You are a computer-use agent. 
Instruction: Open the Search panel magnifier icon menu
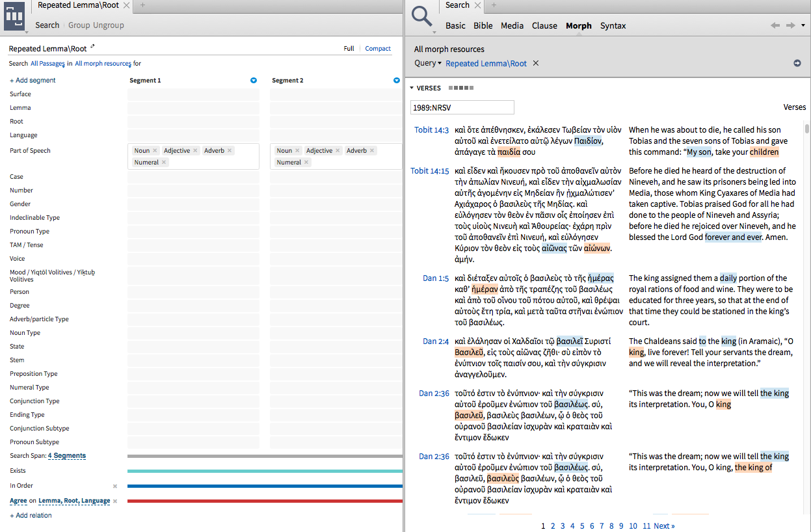coord(421,16)
